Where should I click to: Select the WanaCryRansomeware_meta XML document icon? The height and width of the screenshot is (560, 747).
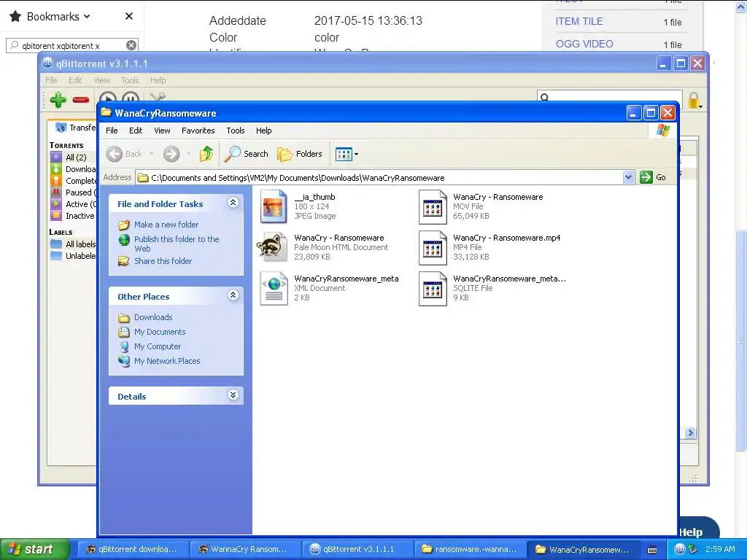click(274, 288)
